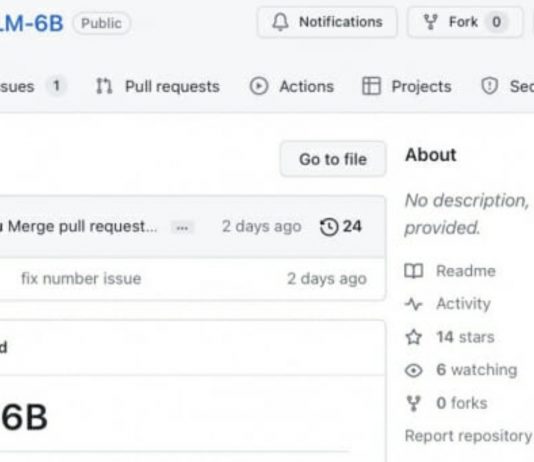
Task: Open the fix number issue commit
Action: [x=81, y=279]
